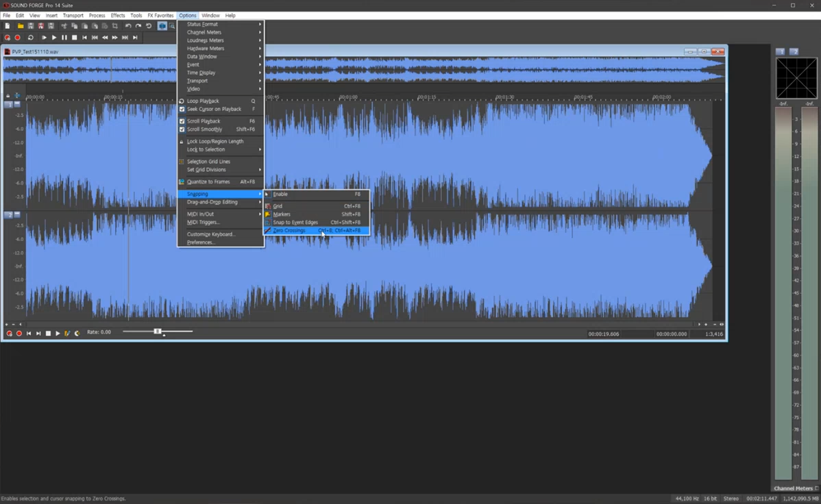The height and width of the screenshot is (504, 821).
Task: Expand the Data Window submenu
Action: click(220, 57)
